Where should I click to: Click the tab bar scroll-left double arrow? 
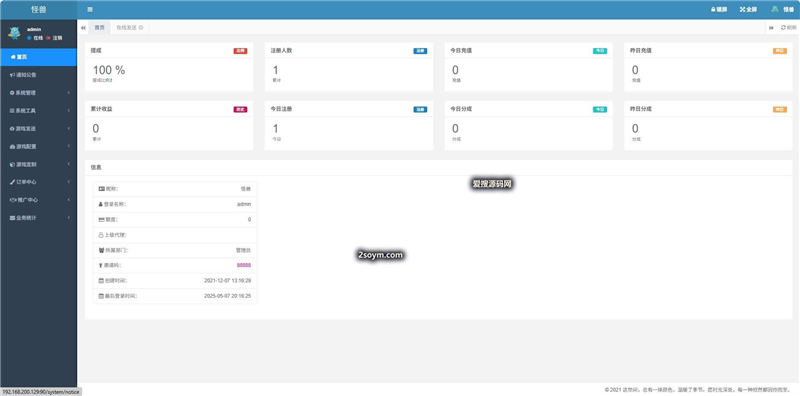pyautogui.click(x=83, y=28)
